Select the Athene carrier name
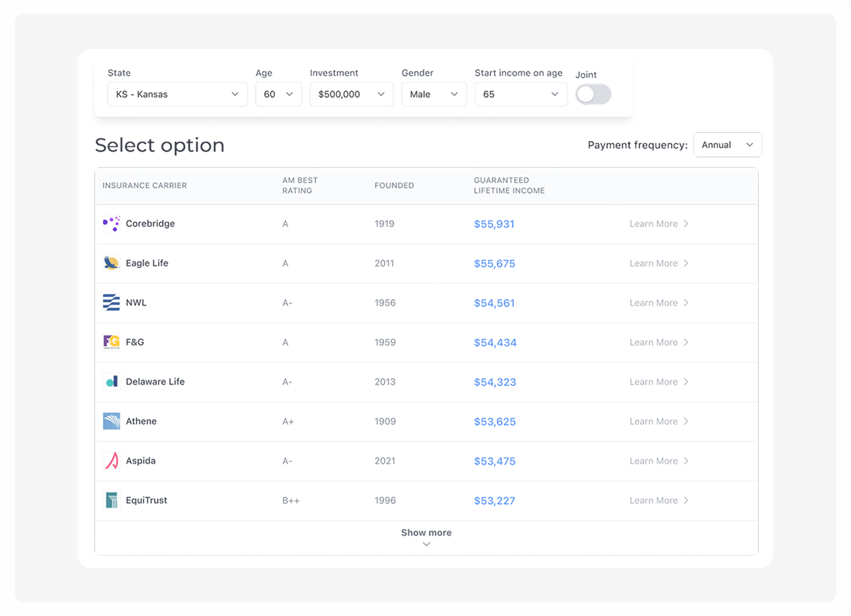Screen dimensions: 851x616 [141, 421]
